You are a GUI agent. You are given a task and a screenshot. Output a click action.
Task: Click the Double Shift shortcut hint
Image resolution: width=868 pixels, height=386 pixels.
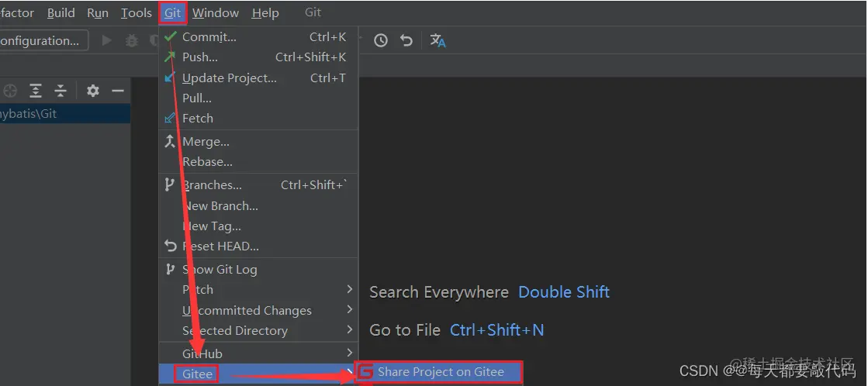click(563, 292)
